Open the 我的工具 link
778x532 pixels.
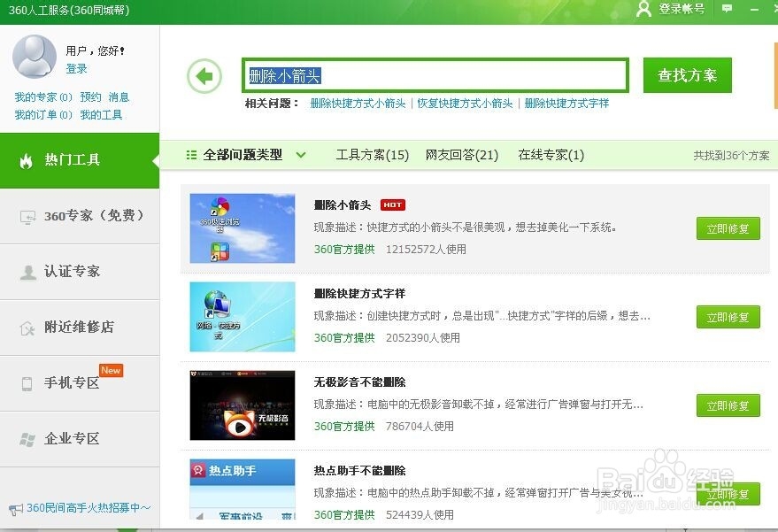101,115
